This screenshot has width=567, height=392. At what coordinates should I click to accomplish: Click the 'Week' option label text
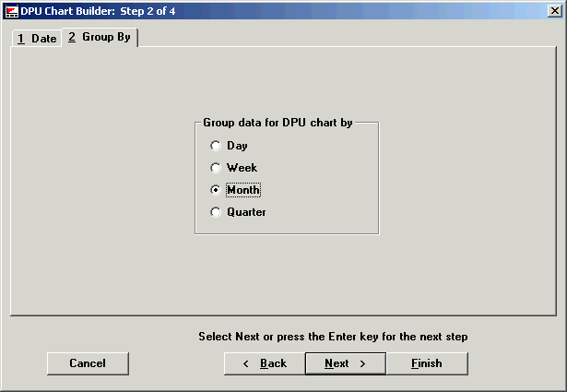pos(242,168)
